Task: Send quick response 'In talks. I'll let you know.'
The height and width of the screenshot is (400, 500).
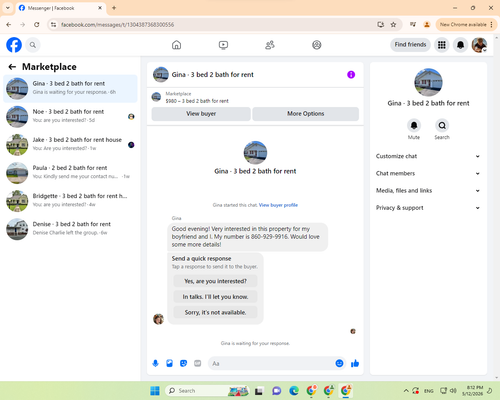Action: pyautogui.click(x=215, y=297)
